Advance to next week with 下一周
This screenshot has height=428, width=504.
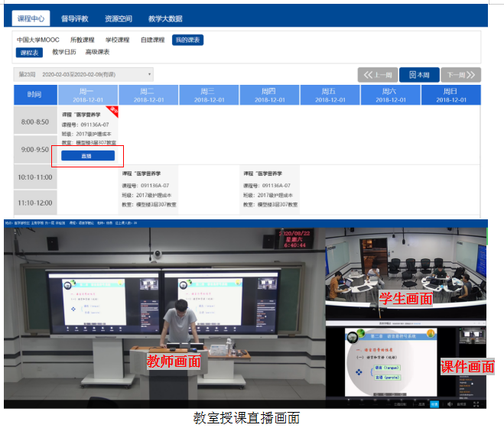coord(462,75)
